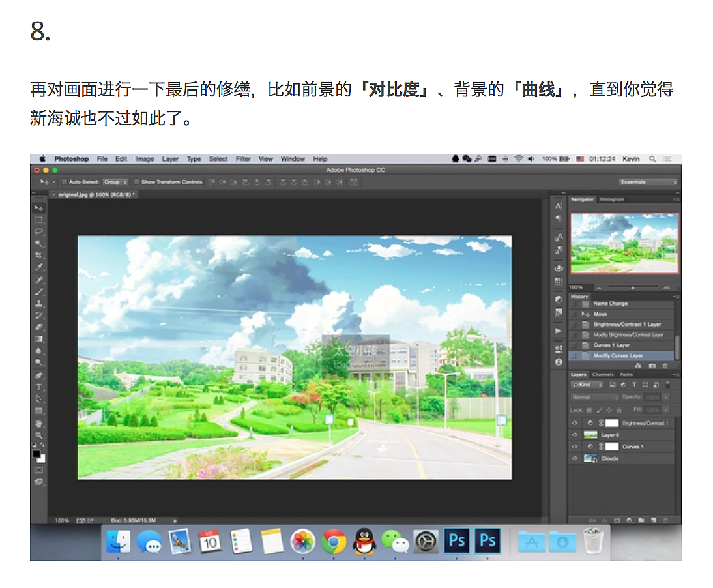Open the Opacity value dropdown arrow
Image resolution: width=713 pixels, height=588 pixels.
[666, 397]
